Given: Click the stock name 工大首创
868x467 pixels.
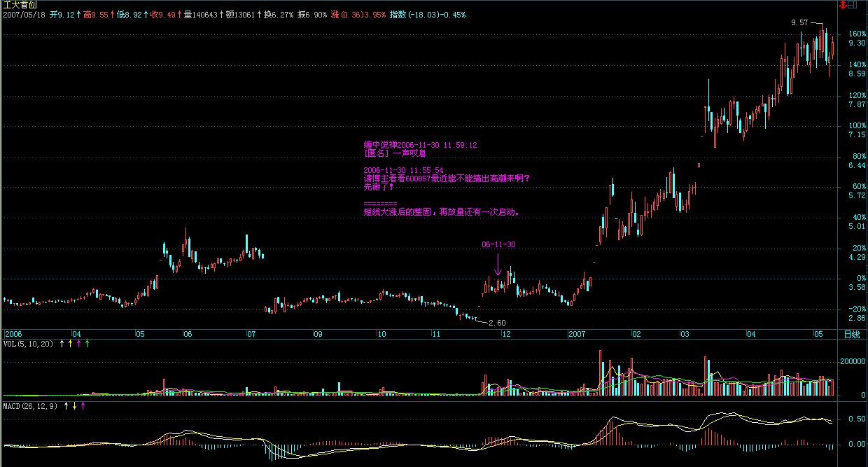Looking at the screenshot, I should (18, 5).
